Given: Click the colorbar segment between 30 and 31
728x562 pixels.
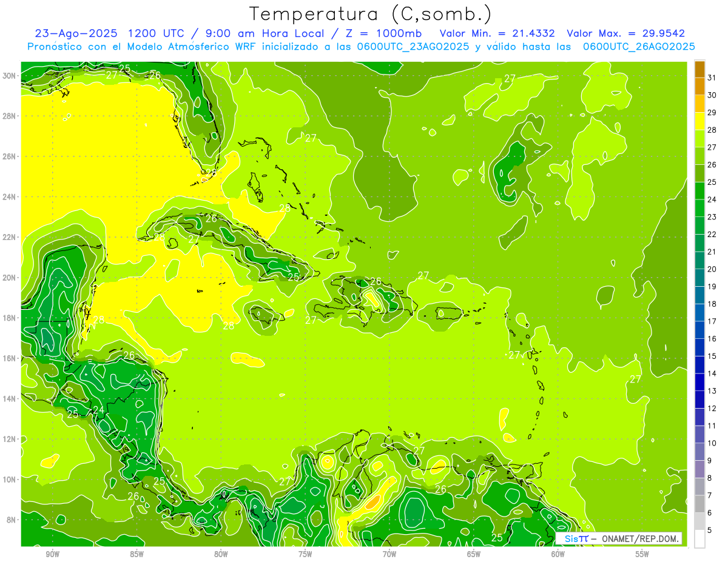Looking at the screenshot, I should [x=699, y=87].
